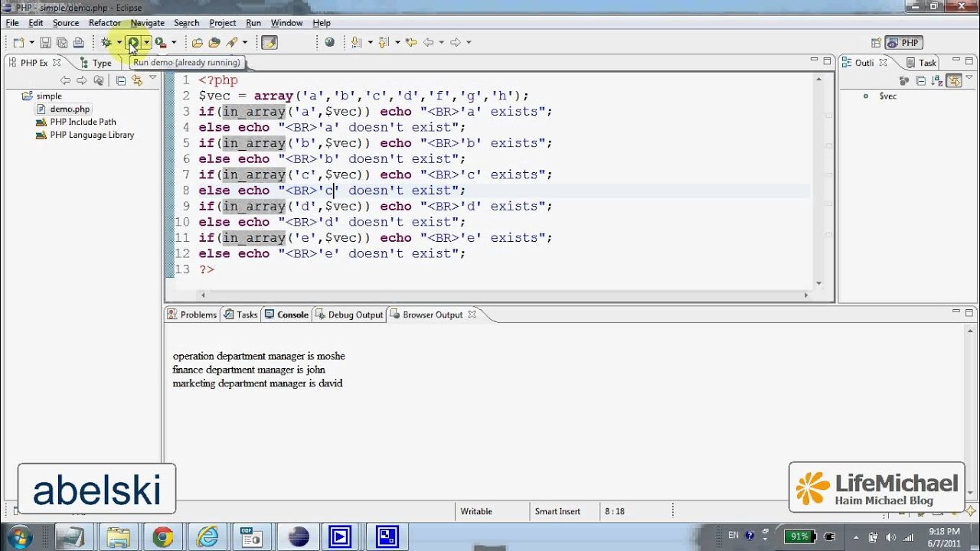This screenshot has width=980, height=551.
Task: Click the Save icon in toolbar
Action: pyautogui.click(x=45, y=43)
